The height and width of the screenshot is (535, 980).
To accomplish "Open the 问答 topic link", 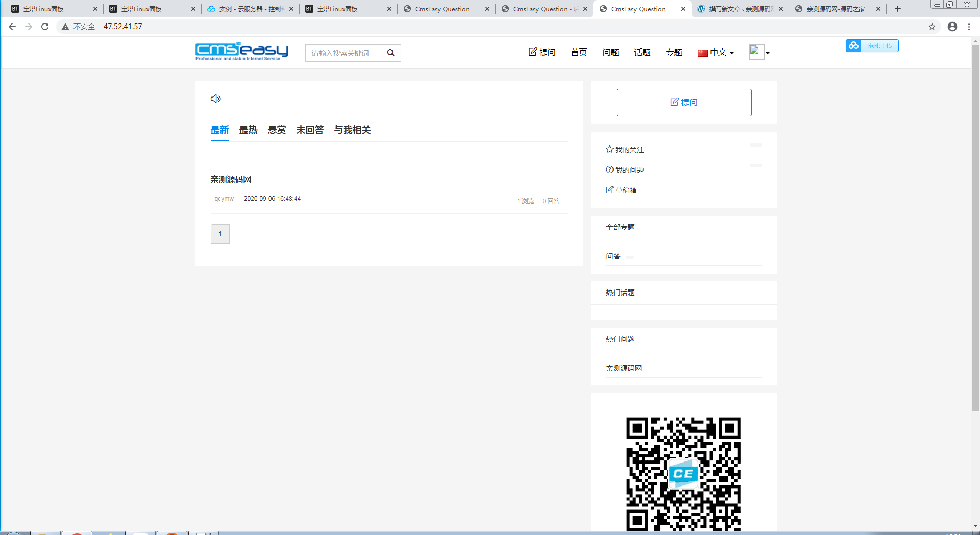I will coord(613,256).
